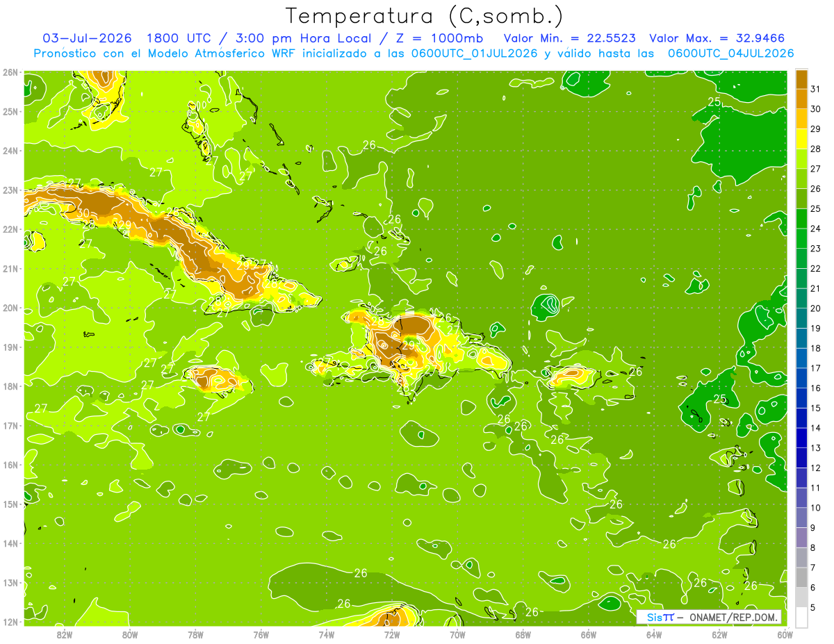Click the '20N' latitude axis label
This screenshot has width=834, height=644.
point(11,308)
